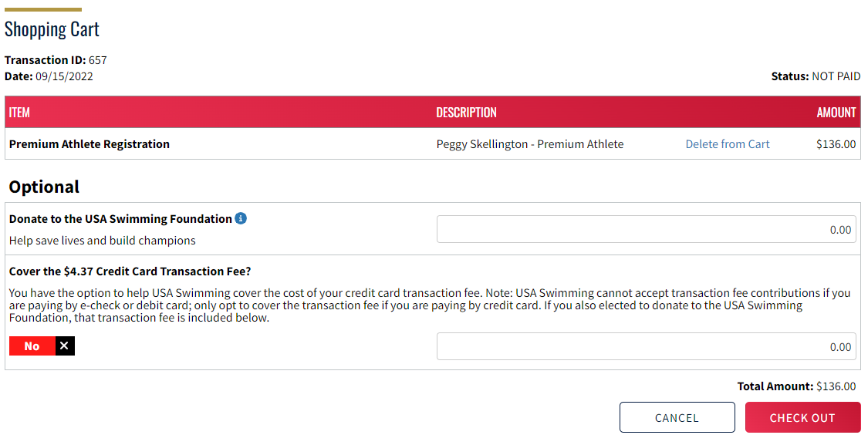868x445 pixels.
Task: Click the NOT PAID status text
Action: point(836,76)
